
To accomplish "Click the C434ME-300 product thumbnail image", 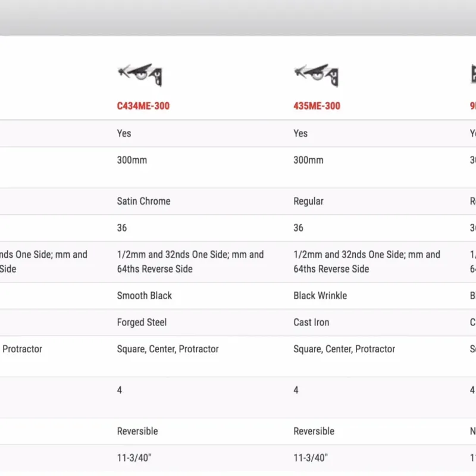I will (x=140, y=74).
